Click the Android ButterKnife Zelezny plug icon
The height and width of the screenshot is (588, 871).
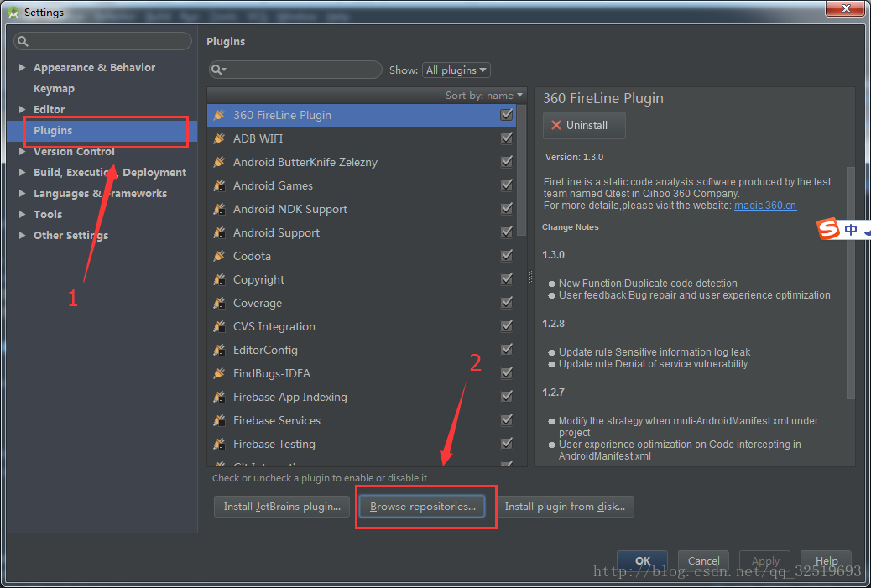[219, 162]
